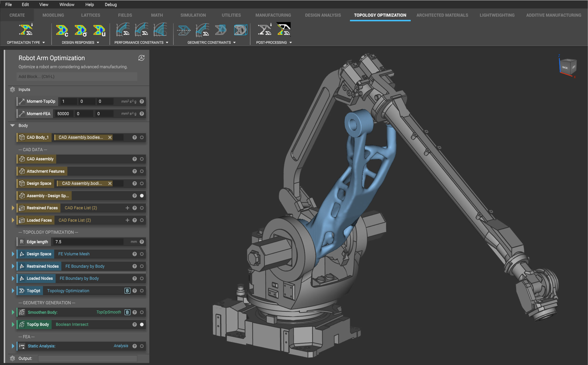
Task: Click the Topology Optimization type icon
Action: [x=26, y=30]
